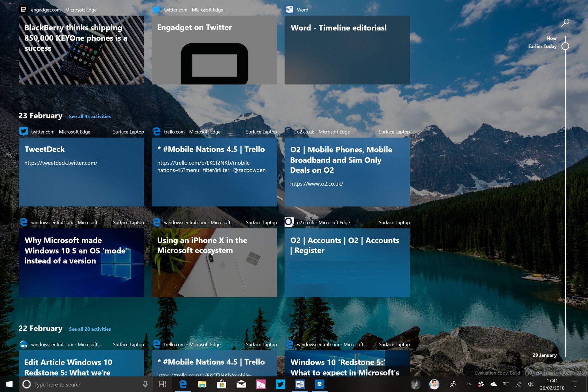Click the OneDrive cloud icon in the system tray
The image size is (588, 392).
click(493, 384)
